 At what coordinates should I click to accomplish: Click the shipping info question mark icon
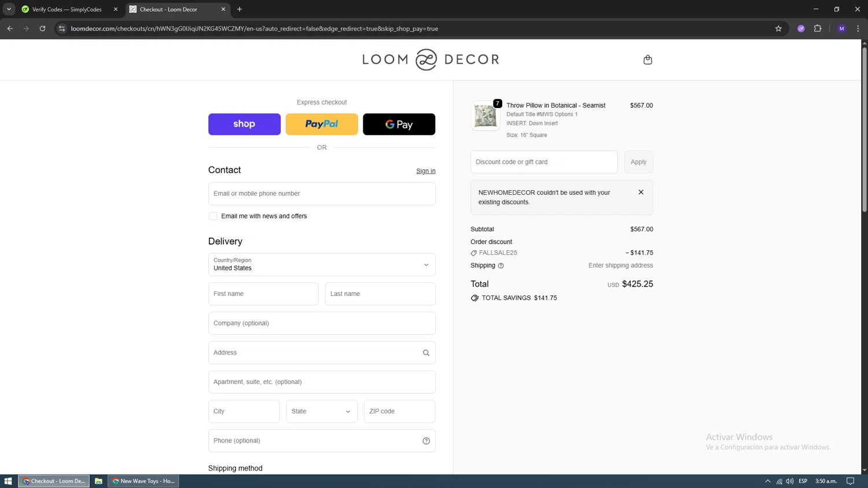tap(501, 266)
